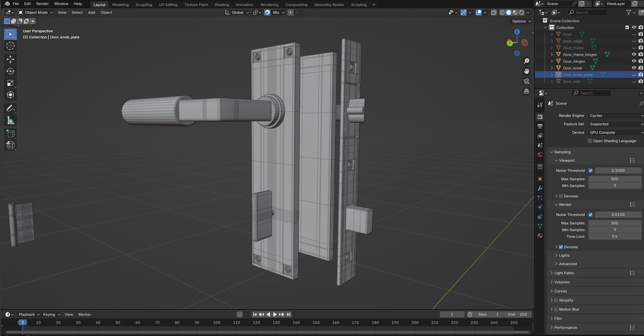
Task: Click the viewport zoom magnifier icon
Action: (527, 61)
